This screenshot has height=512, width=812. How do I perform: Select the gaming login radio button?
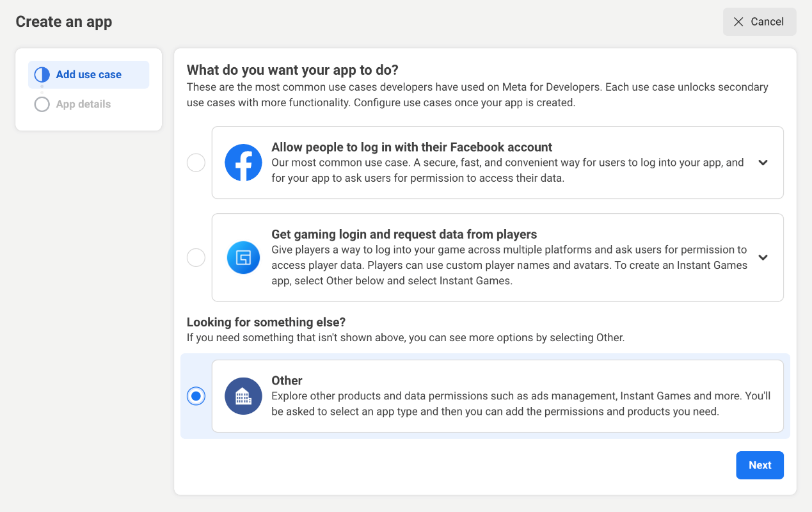196,257
